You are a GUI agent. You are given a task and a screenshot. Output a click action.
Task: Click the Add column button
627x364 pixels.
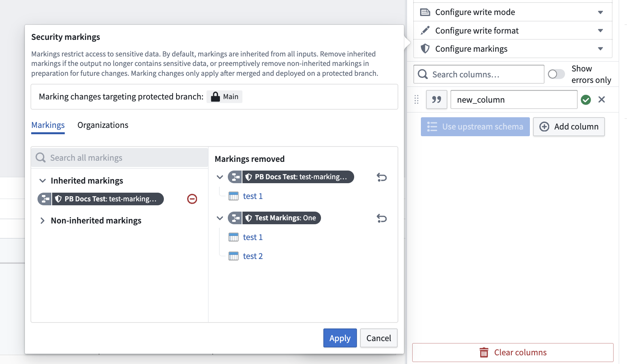click(569, 127)
